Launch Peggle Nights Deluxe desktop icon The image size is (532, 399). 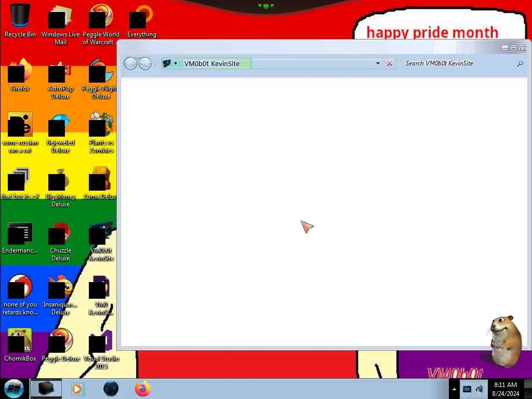[100, 78]
